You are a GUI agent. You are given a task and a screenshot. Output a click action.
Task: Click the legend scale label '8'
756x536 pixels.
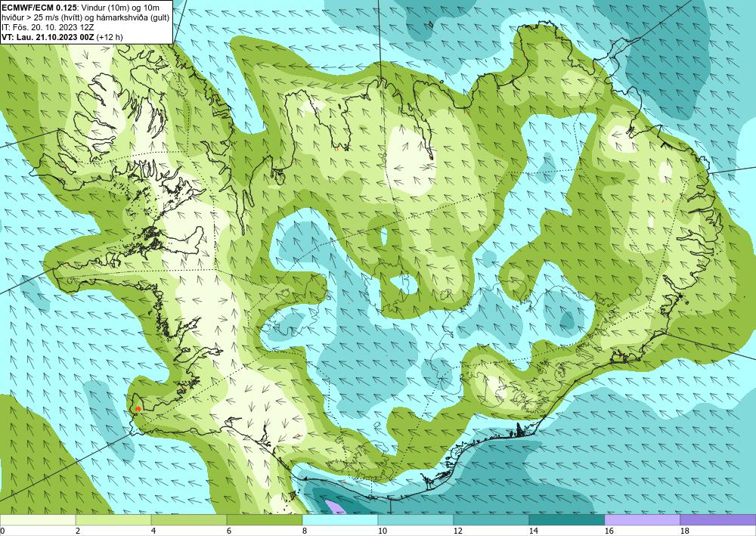[305, 531]
